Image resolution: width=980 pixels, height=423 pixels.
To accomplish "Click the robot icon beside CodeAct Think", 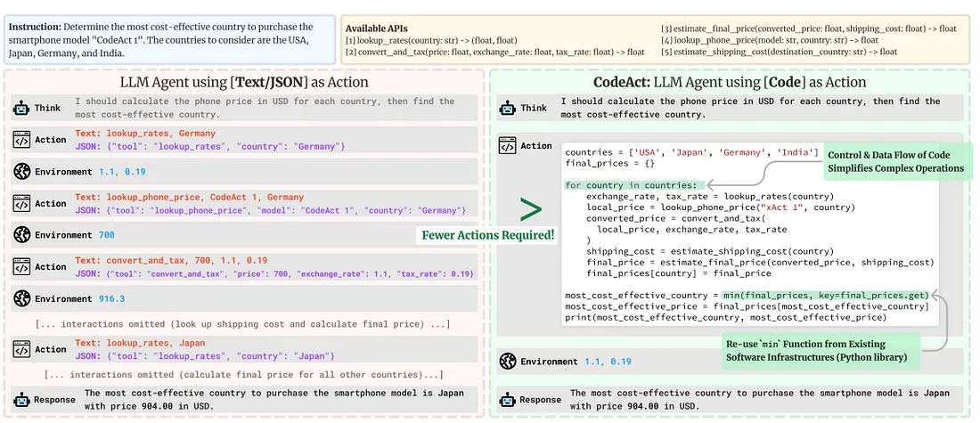I will click(x=508, y=108).
